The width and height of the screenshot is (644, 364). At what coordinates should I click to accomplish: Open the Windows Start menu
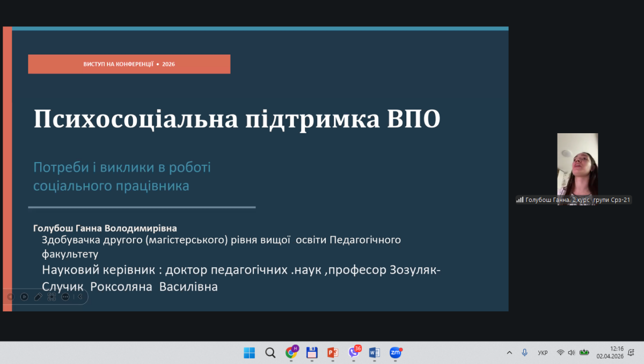[x=250, y=353]
